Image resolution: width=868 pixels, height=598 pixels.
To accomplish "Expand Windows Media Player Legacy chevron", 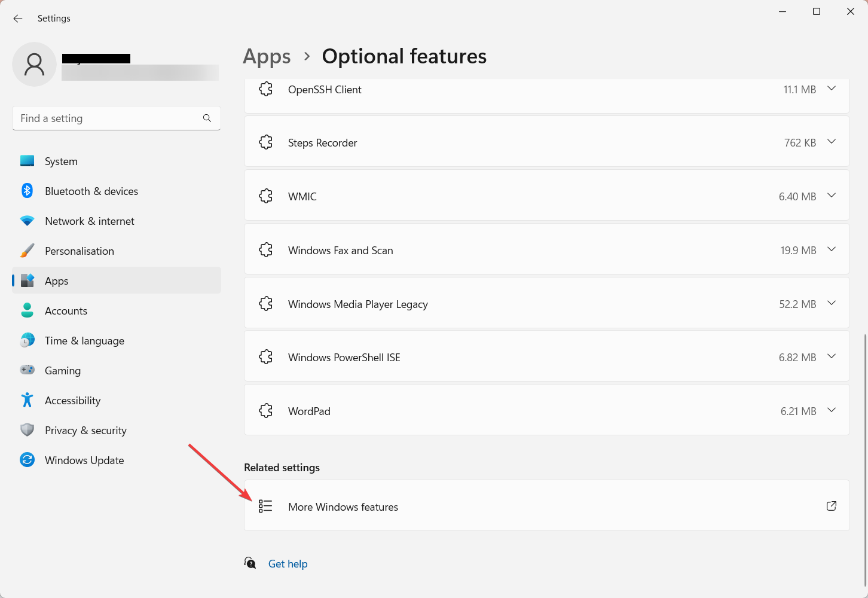I will 832,303.
